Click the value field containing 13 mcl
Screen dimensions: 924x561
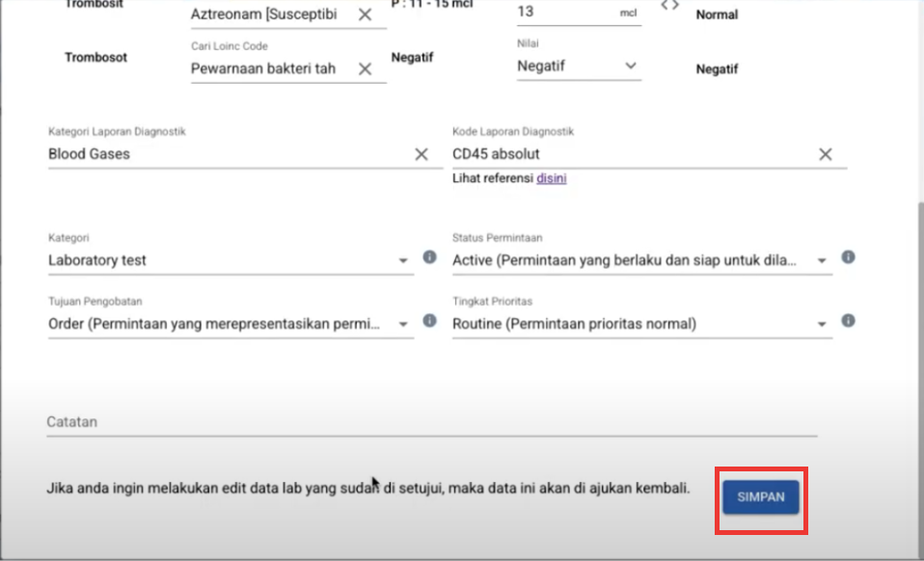564,13
